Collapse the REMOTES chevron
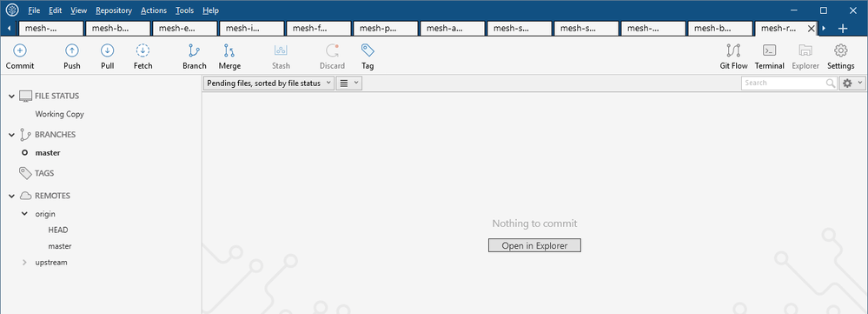The image size is (868, 314). (x=11, y=196)
